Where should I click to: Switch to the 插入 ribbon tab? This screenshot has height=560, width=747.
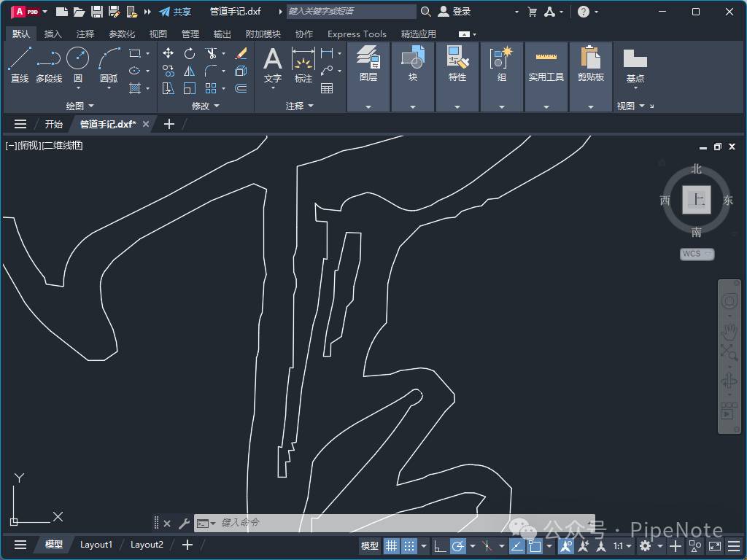(53, 34)
